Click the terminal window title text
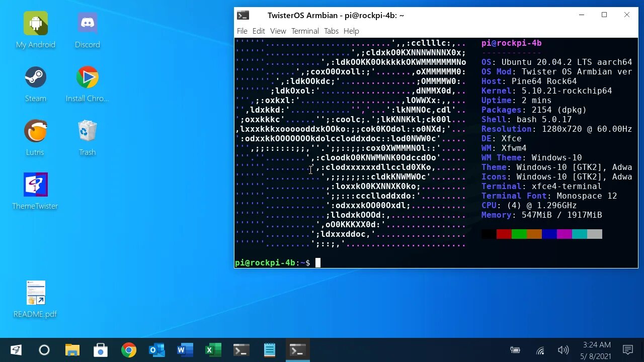This screenshot has height=362, width=644. (x=336, y=16)
